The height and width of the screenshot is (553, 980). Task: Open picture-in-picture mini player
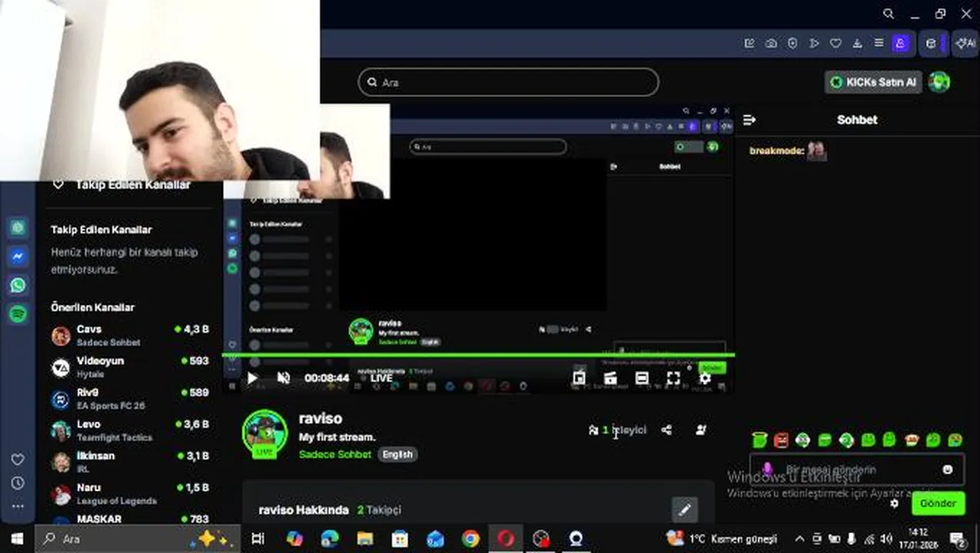579,378
